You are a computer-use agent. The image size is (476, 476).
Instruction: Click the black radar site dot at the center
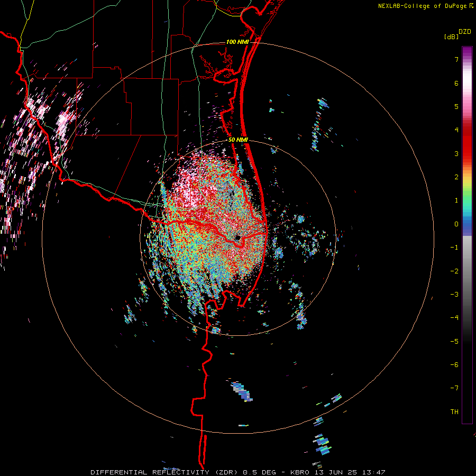pos(237,237)
